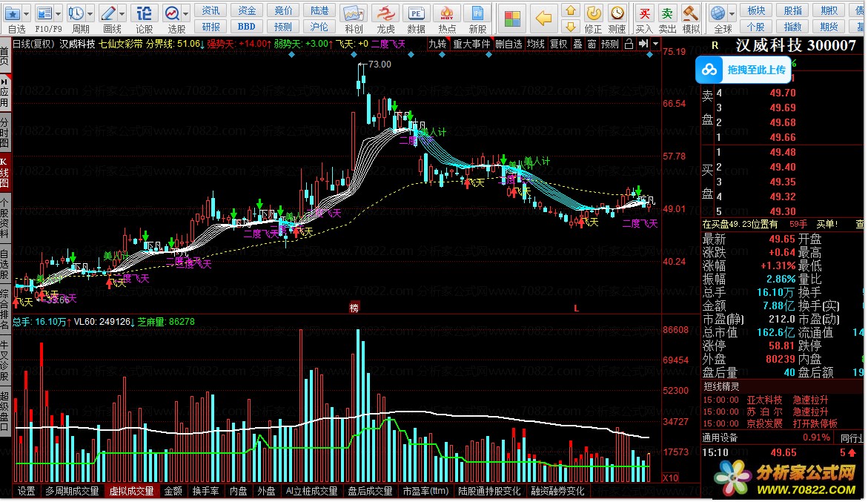Click the 重大事件 major events button

pos(471,44)
